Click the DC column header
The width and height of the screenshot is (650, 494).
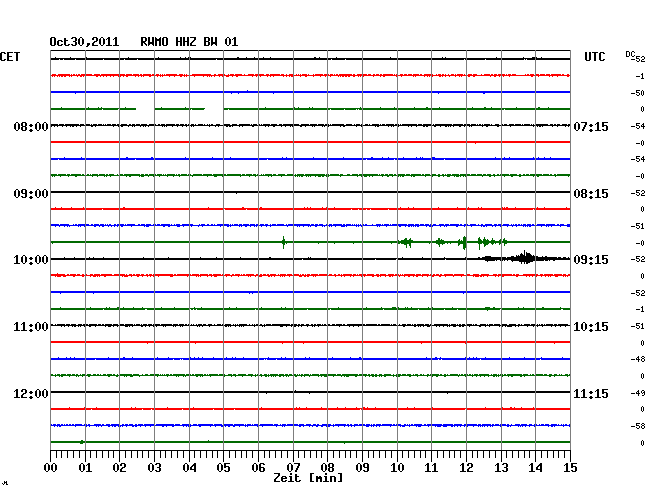coord(630,55)
